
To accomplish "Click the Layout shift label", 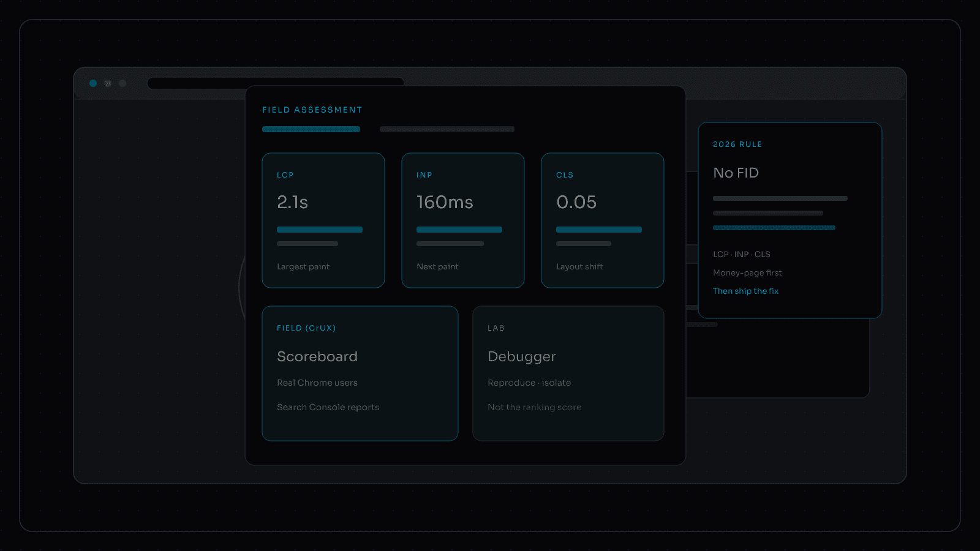I will [x=579, y=267].
